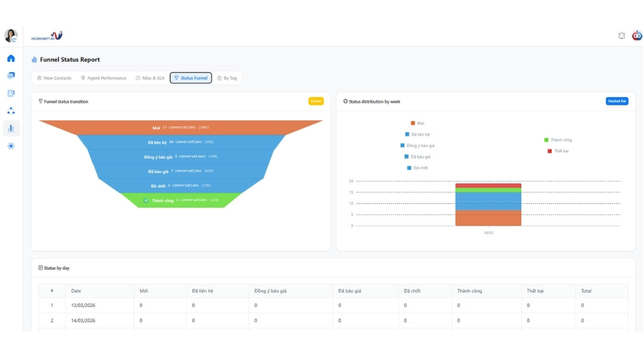Open the Home dashboard from sidebar
644x357 pixels.
(x=10, y=58)
